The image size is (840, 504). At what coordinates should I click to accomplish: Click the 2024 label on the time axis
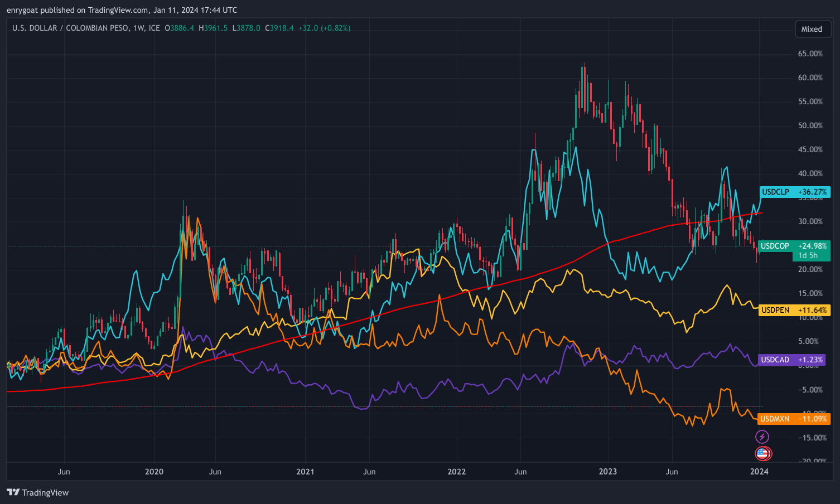click(x=760, y=472)
